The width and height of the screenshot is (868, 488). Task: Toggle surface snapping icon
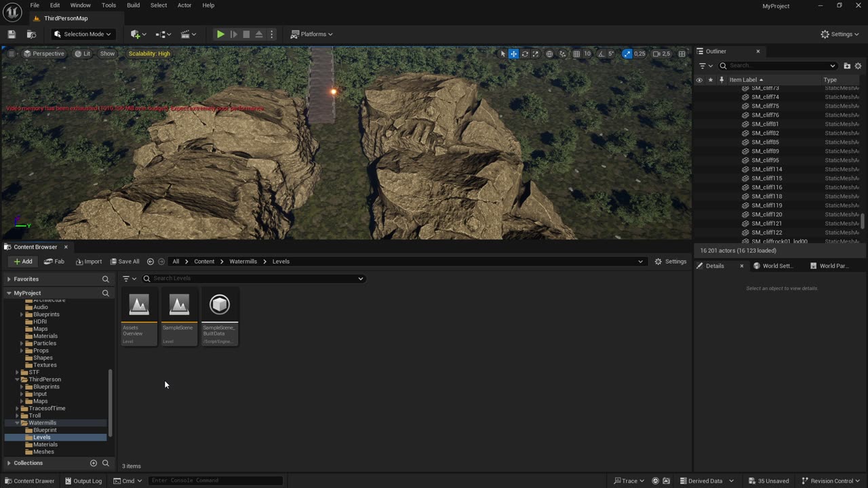(x=562, y=54)
